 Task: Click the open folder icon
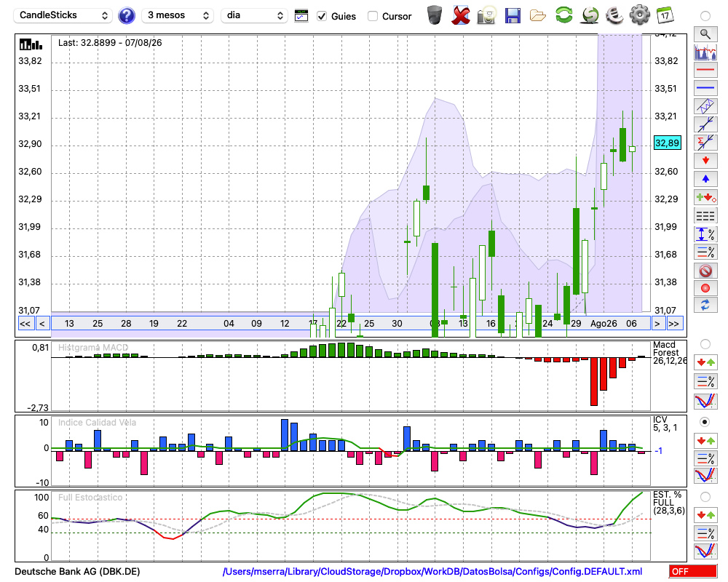click(x=538, y=16)
